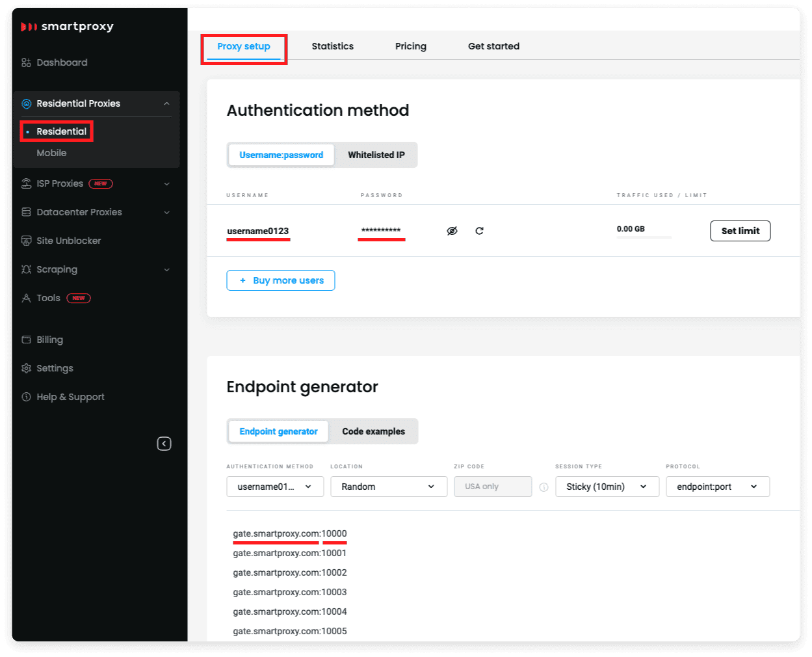
Task: Select Mobile in the sidebar
Action: pyautogui.click(x=51, y=153)
